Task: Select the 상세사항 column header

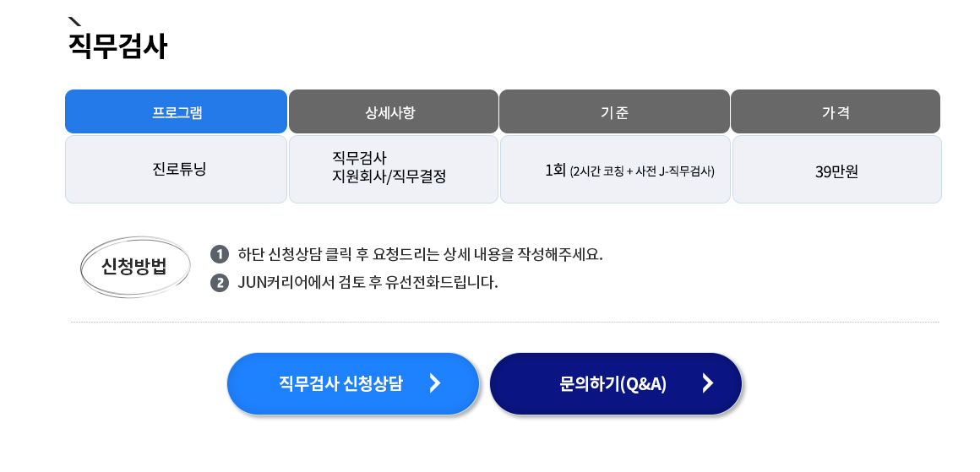Action: tap(394, 111)
